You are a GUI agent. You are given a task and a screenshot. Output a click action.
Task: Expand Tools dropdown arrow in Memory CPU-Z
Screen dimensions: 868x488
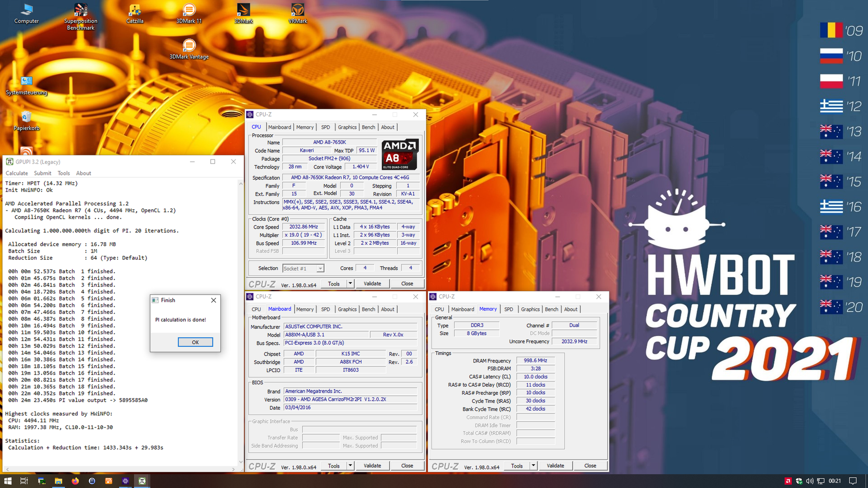tap(533, 465)
